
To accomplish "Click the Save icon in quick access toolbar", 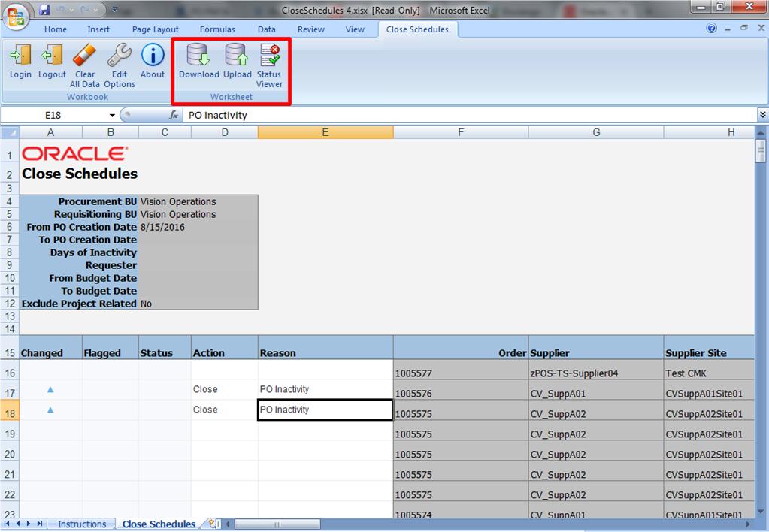I will coord(44,9).
